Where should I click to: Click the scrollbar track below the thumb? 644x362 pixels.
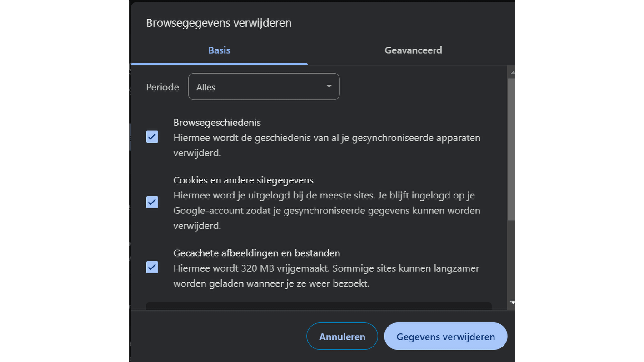click(511, 259)
